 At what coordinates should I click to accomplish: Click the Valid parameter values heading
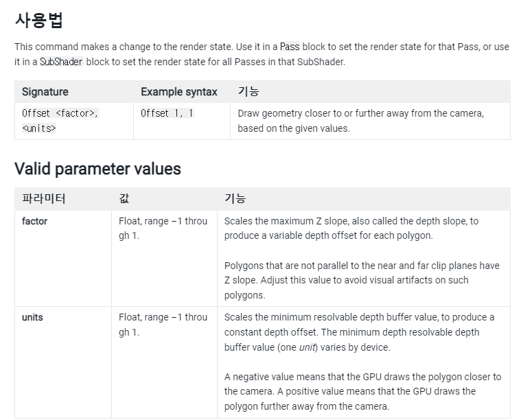97,169
